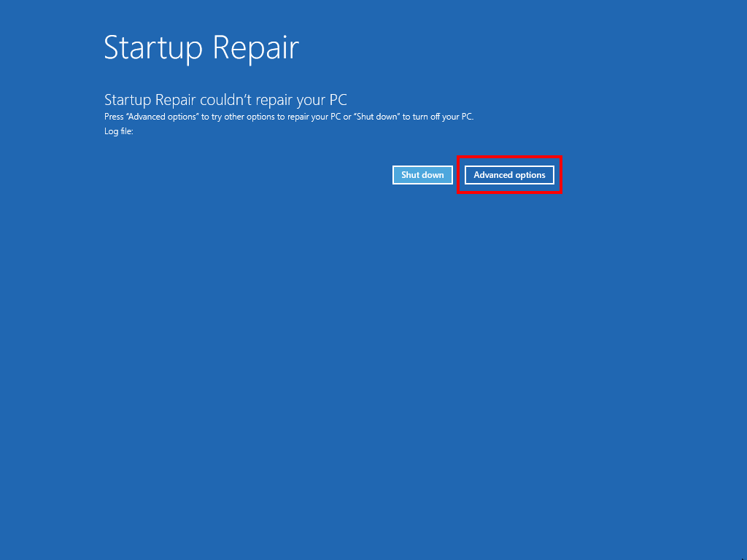Viewport: 747px width, 560px height.
Task: Select the Startup Repair page title
Action: tap(201, 48)
